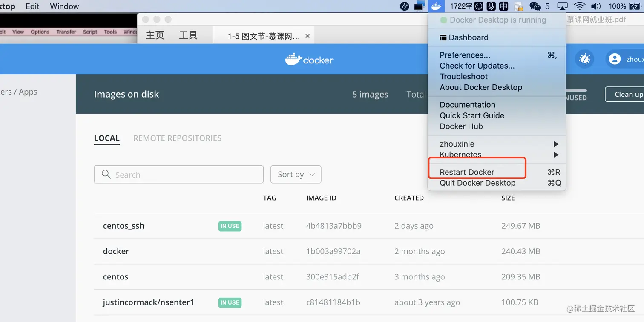The image size is (644, 322).
Task: Click the Docker logo in the header
Action: click(x=309, y=59)
